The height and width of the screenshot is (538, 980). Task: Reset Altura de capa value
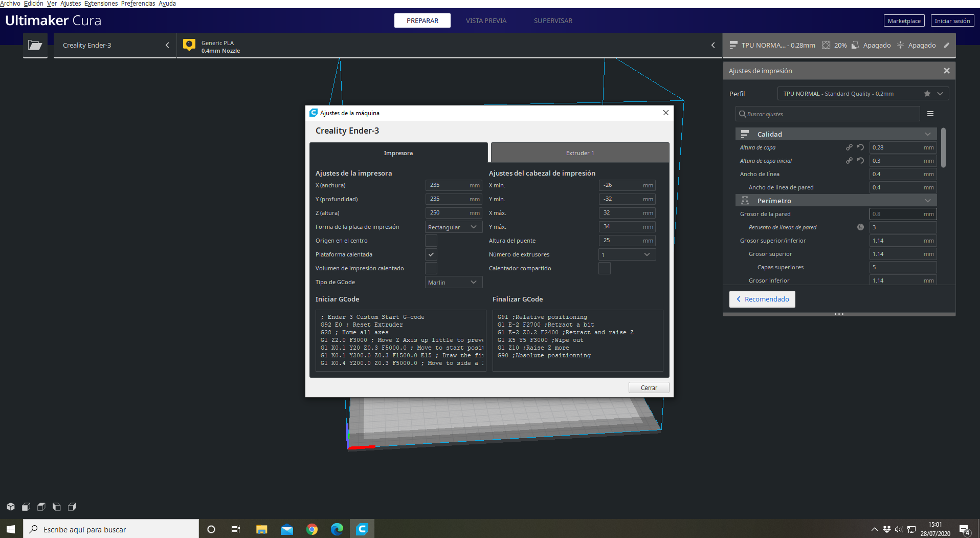pos(861,147)
